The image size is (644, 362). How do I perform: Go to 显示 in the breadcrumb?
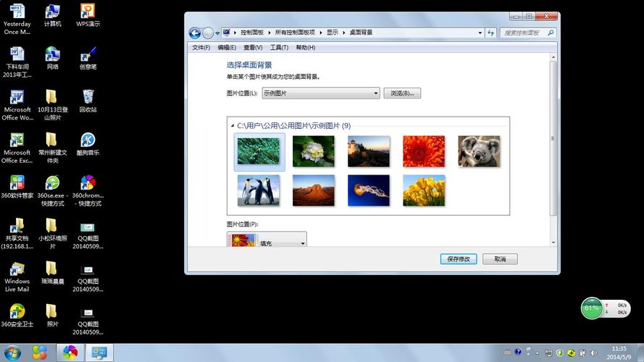coord(333,33)
